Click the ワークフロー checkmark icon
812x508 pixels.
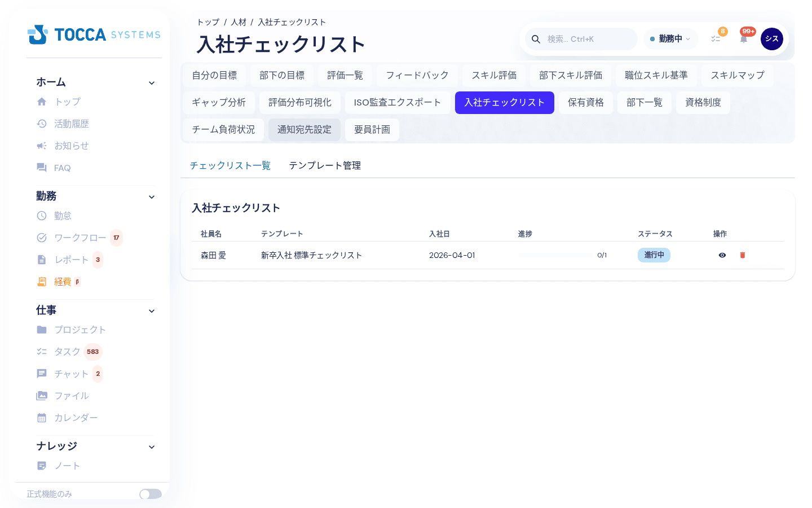click(x=42, y=238)
